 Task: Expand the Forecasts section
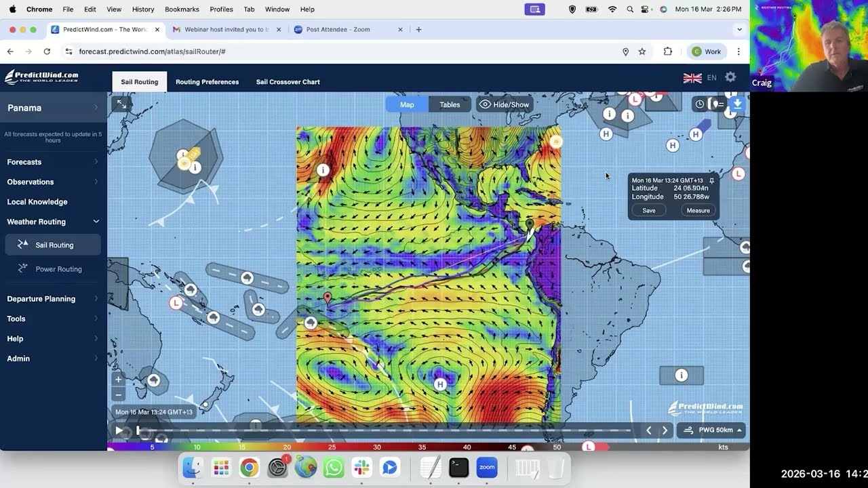[x=53, y=162]
